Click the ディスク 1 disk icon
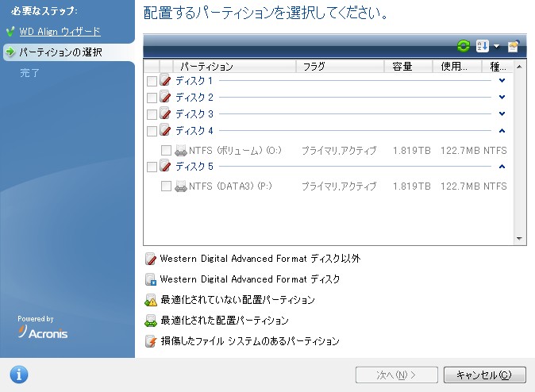This screenshot has width=535, height=392. pyautogui.click(x=165, y=79)
